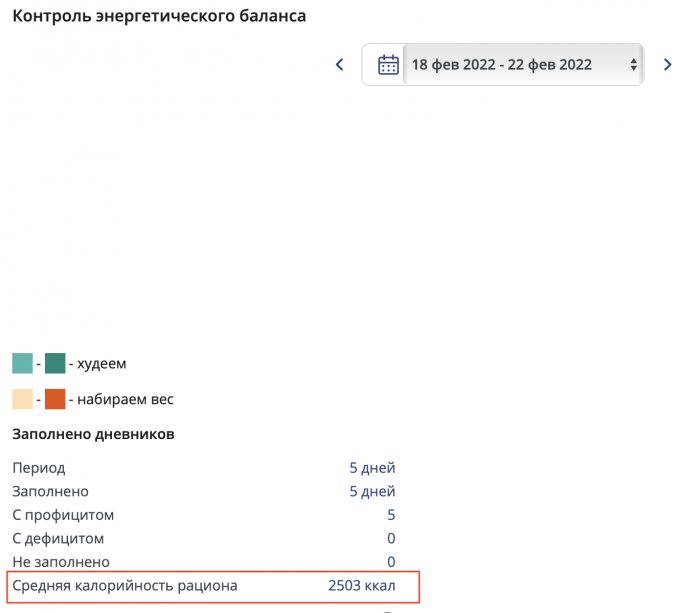
Task: Click the 'Средняя калорийность рациона' label
Action: pyautogui.click(x=125, y=585)
